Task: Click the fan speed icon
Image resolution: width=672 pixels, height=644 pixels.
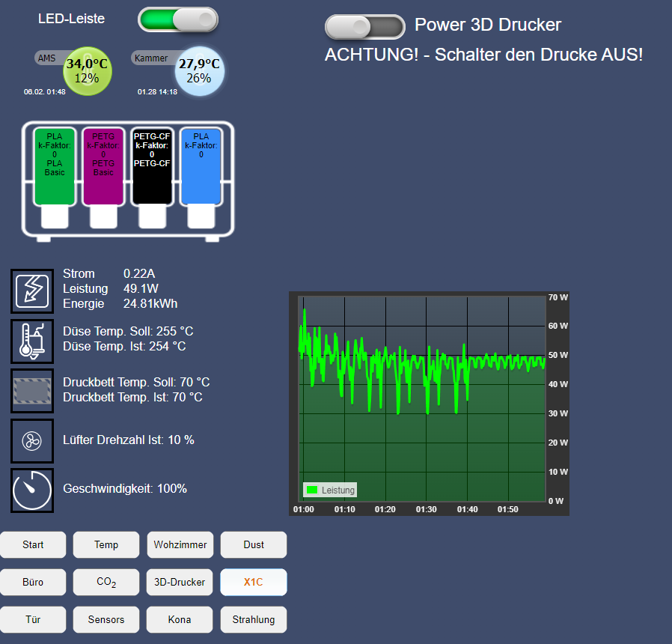Action: [x=32, y=440]
